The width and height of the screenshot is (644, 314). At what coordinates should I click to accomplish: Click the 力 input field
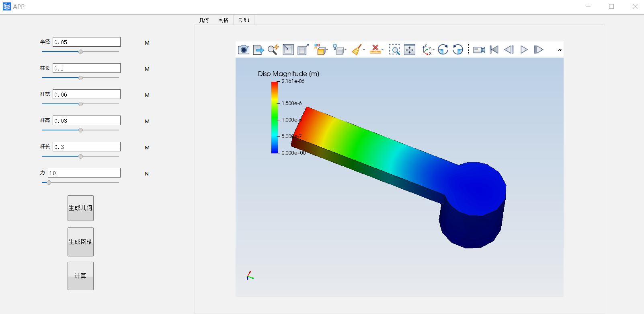pos(84,173)
